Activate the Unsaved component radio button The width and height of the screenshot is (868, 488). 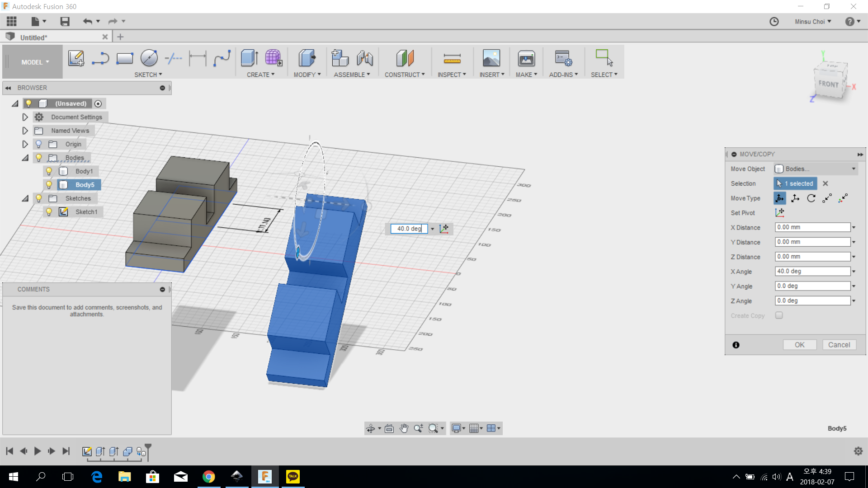pyautogui.click(x=98, y=103)
